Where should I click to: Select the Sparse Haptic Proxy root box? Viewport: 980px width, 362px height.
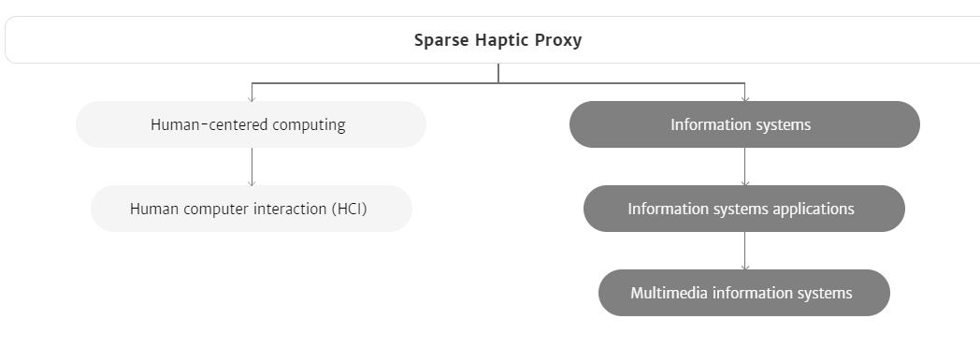(x=494, y=40)
